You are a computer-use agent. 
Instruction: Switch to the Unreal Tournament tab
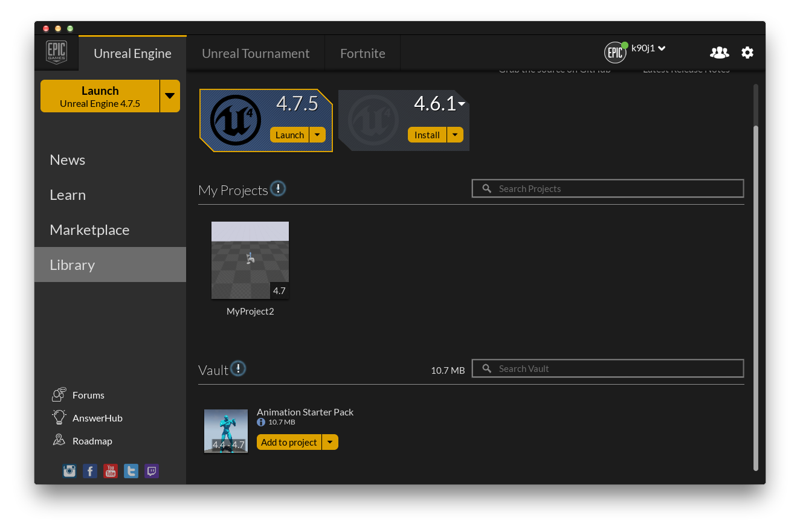click(x=256, y=53)
